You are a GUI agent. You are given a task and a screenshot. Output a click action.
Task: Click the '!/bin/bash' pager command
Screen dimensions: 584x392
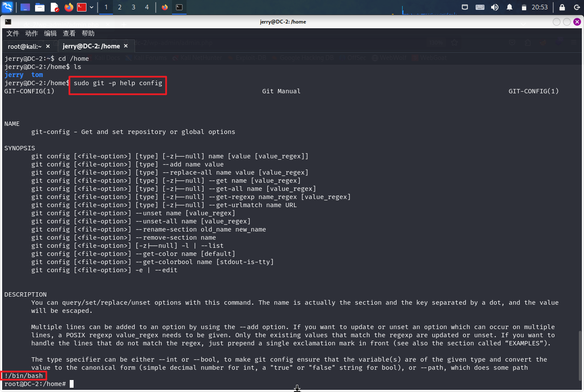24,376
